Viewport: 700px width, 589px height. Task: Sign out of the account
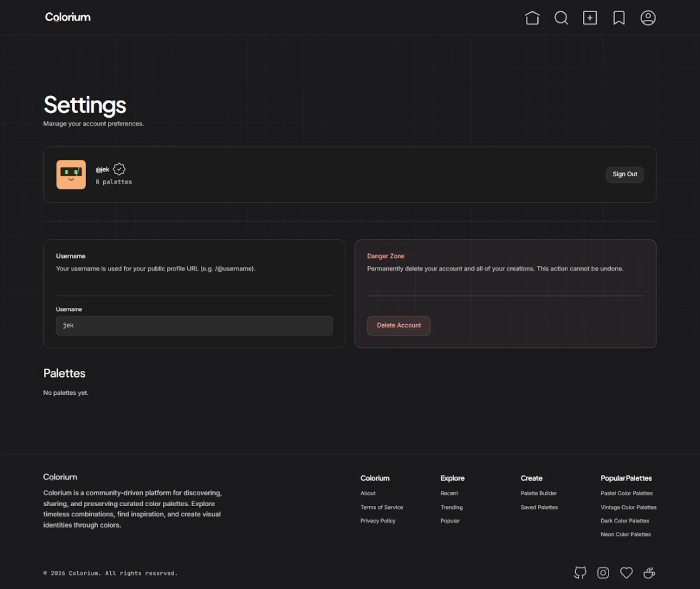pos(625,174)
